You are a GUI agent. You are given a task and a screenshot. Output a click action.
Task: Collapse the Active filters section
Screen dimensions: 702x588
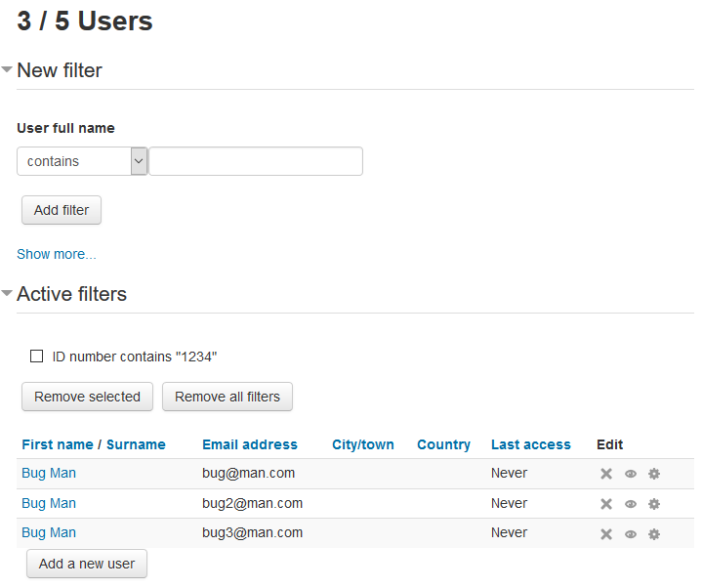tap(7, 293)
